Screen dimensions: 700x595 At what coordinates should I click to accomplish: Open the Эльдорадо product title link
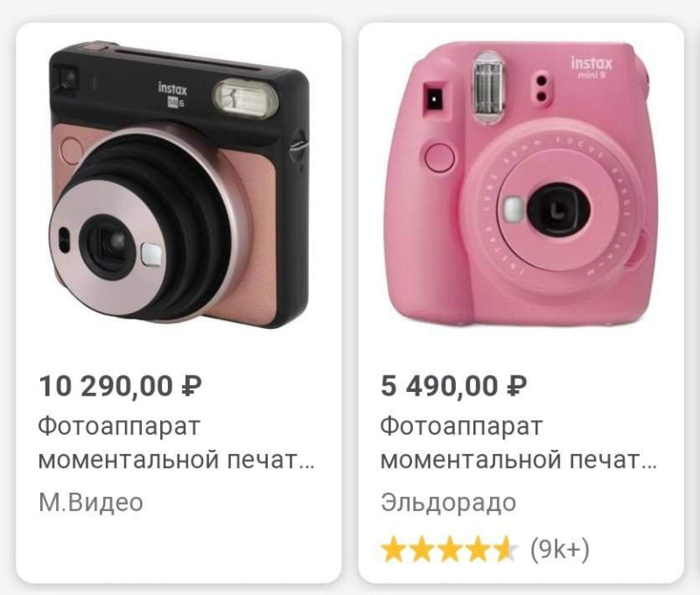(518, 443)
